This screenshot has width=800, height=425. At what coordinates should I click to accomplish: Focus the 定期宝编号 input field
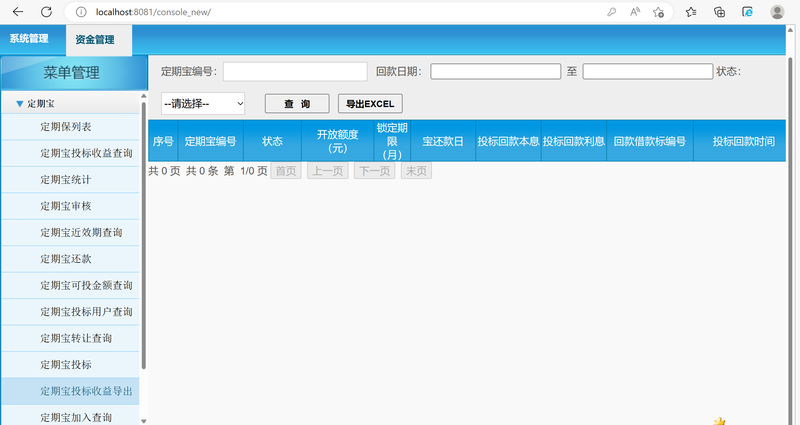click(295, 71)
